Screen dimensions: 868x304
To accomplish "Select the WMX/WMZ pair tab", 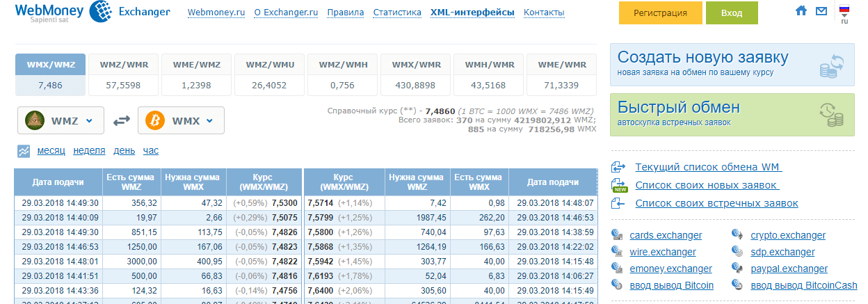I will 51,75.
